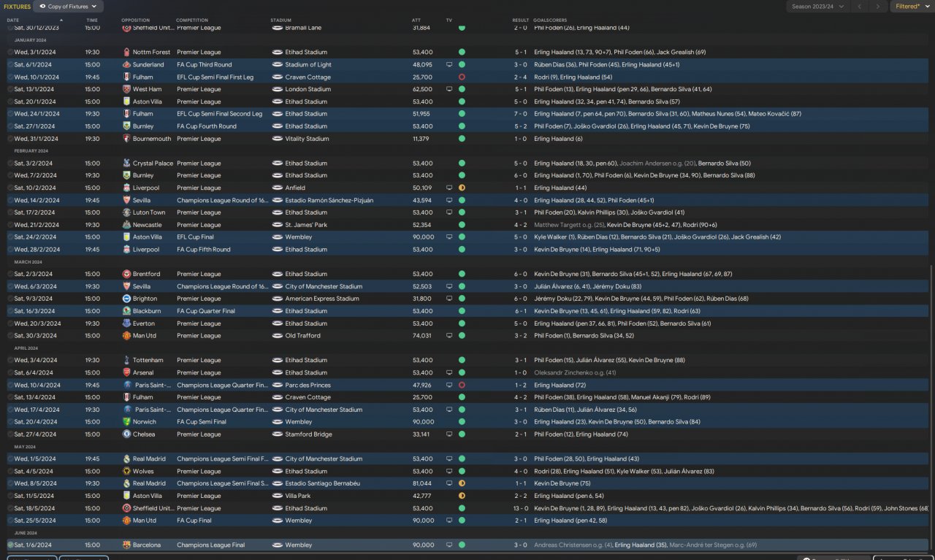Sort fixtures by the GOALSCORERS column header

click(550, 20)
